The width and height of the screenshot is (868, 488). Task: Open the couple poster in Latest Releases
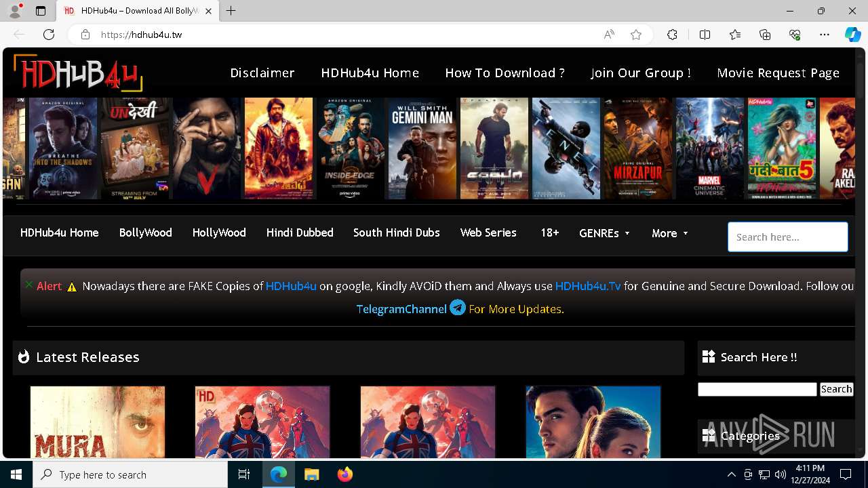593,422
